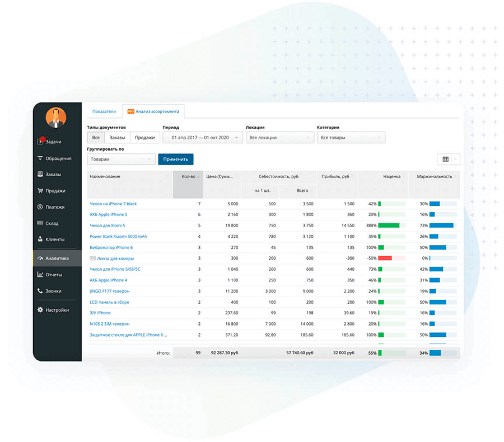Expand the Локация dropdown
Screen dimensions: 504x442
(x=279, y=138)
